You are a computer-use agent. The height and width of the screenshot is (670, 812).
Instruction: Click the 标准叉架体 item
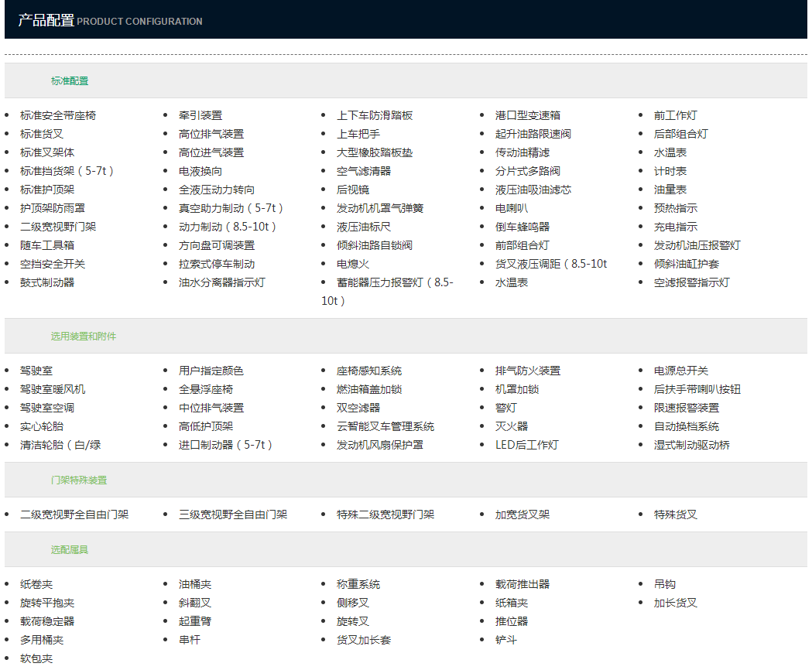tap(47, 152)
